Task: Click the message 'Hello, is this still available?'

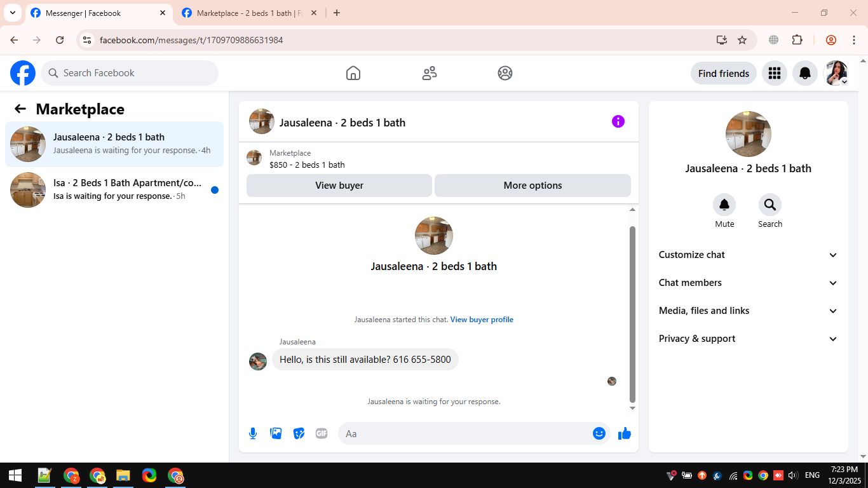Action: pyautogui.click(x=365, y=360)
